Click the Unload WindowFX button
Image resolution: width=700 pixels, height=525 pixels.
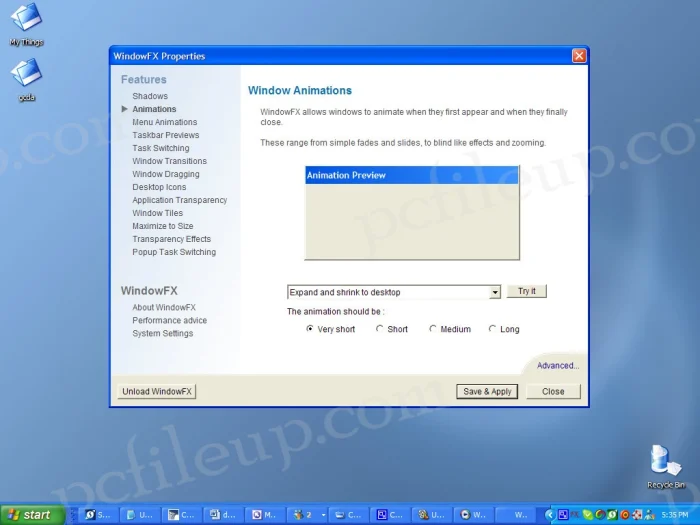tap(157, 392)
